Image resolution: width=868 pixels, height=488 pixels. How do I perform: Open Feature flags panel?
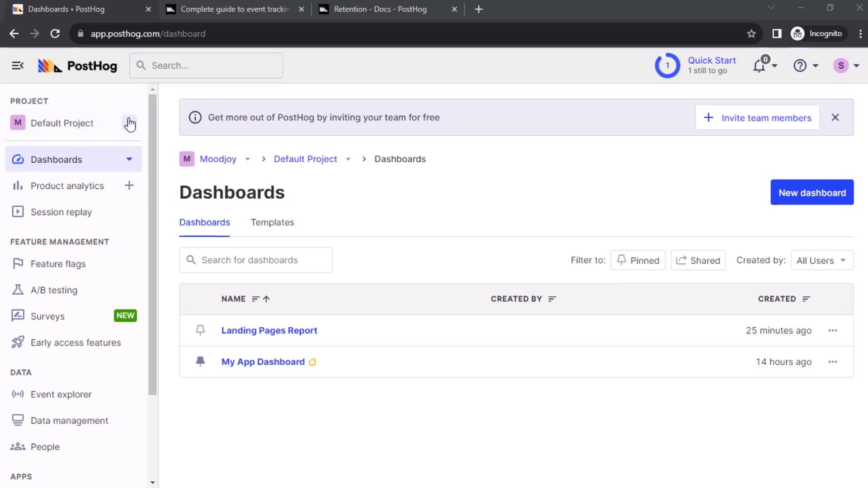pyautogui.click(x=58, y=263)
